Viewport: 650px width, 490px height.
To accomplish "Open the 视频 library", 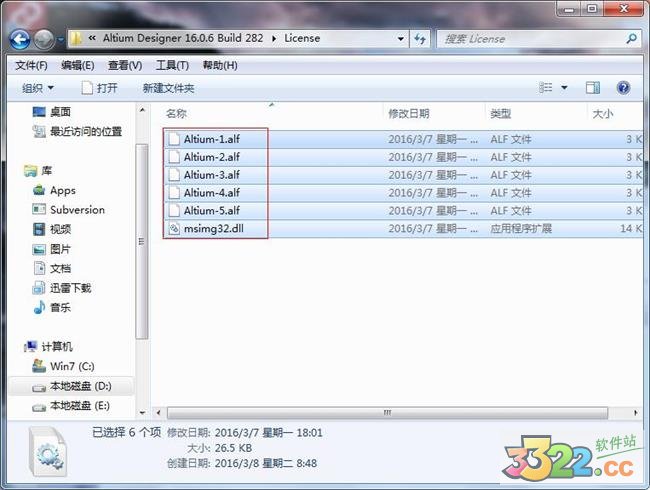I will click(52, 229).
